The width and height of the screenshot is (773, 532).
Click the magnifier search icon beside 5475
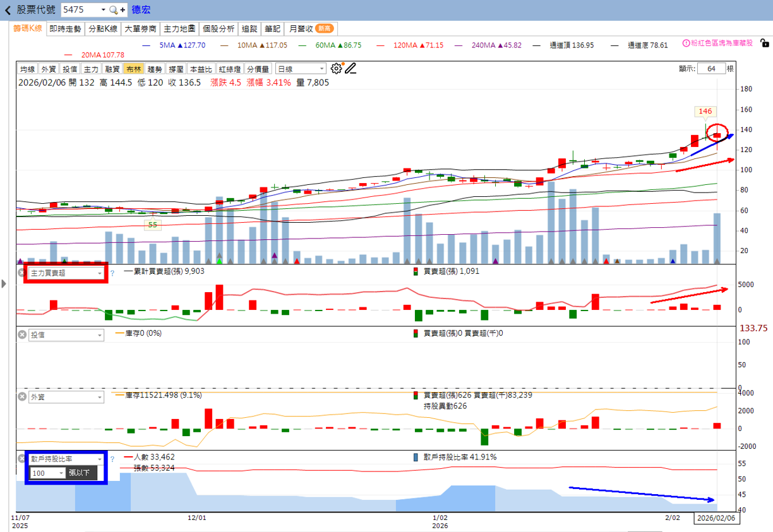[113, 10]
